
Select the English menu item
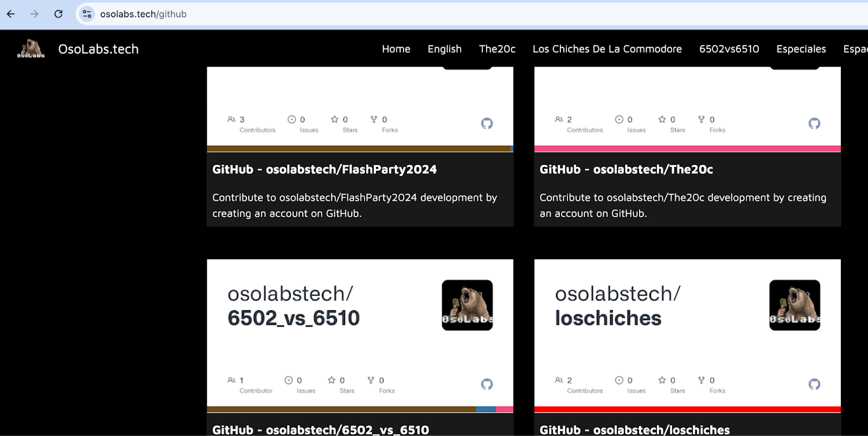pyautogui.click(x=444, y=49)
